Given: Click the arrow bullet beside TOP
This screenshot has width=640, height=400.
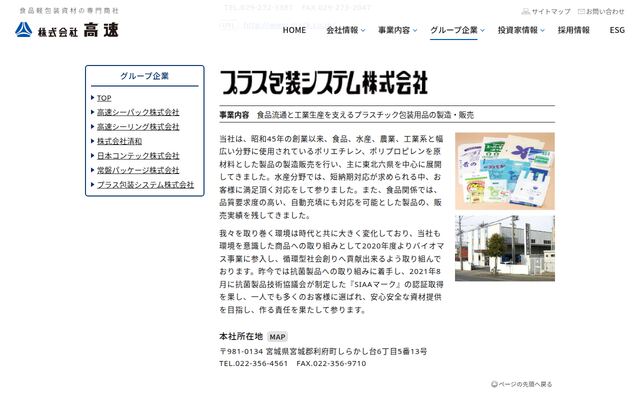Looking at the screenshot, I should (x=93, y=98).
